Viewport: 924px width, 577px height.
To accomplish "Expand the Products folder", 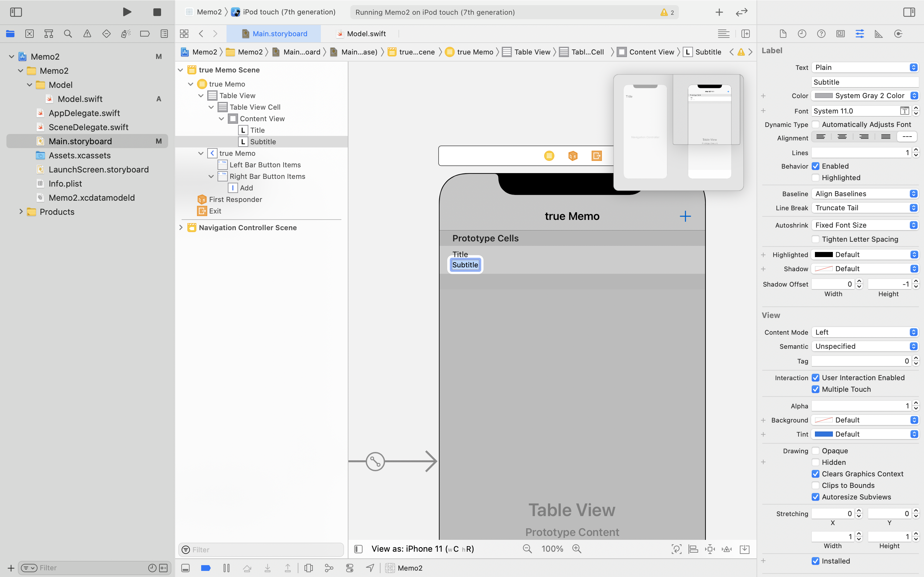I will click(x=21, y=212).
